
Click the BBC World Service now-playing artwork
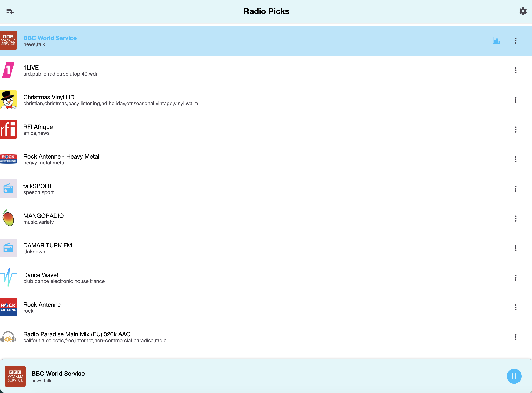point(15,376)
